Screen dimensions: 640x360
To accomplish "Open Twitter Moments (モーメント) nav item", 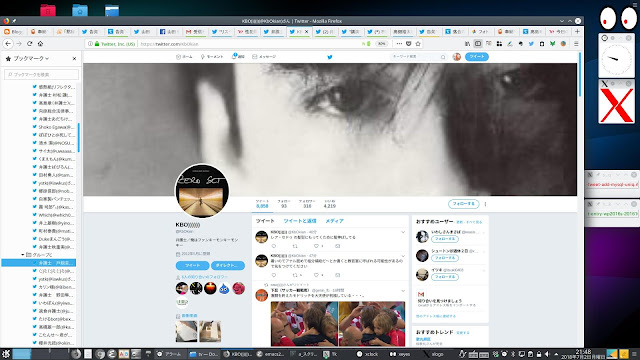I will tap(212, 57).
